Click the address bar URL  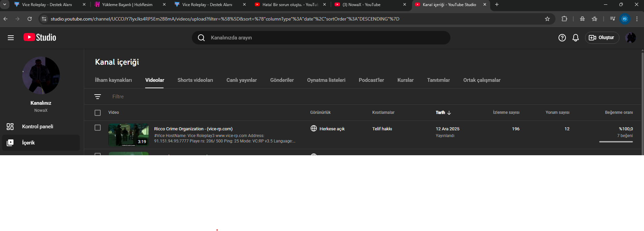click(225, 19)
